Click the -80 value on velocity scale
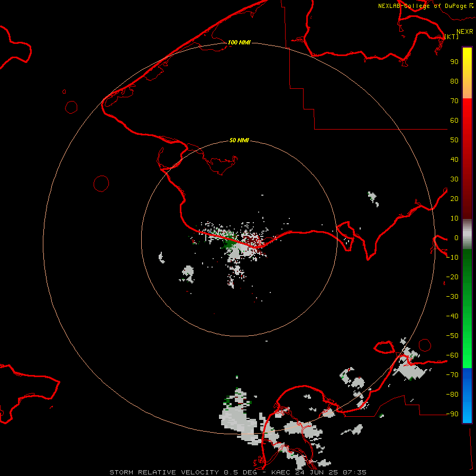The height and width of the screenshot is (476, 476). coord(452,395)
